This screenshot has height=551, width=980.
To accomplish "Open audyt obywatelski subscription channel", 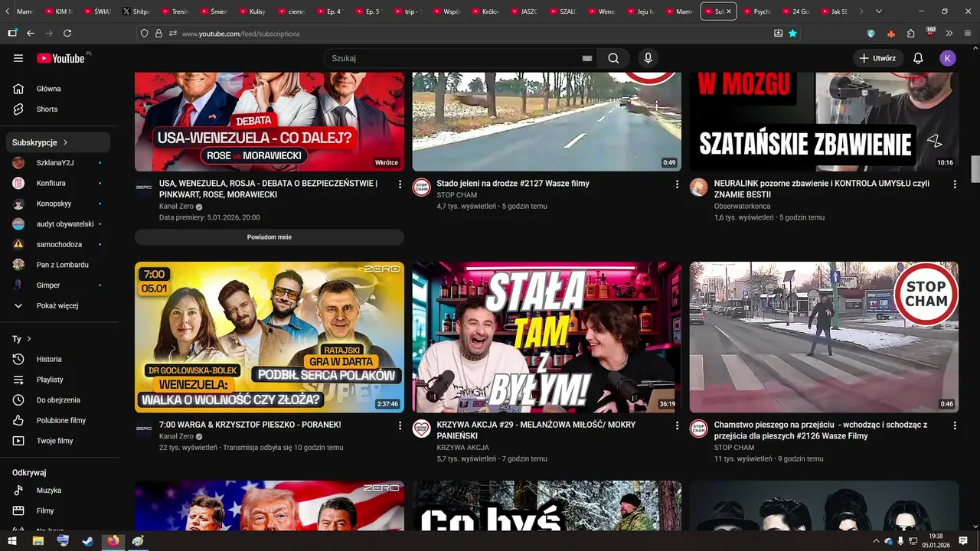I will pyautogui.click(x=60, y=224).
